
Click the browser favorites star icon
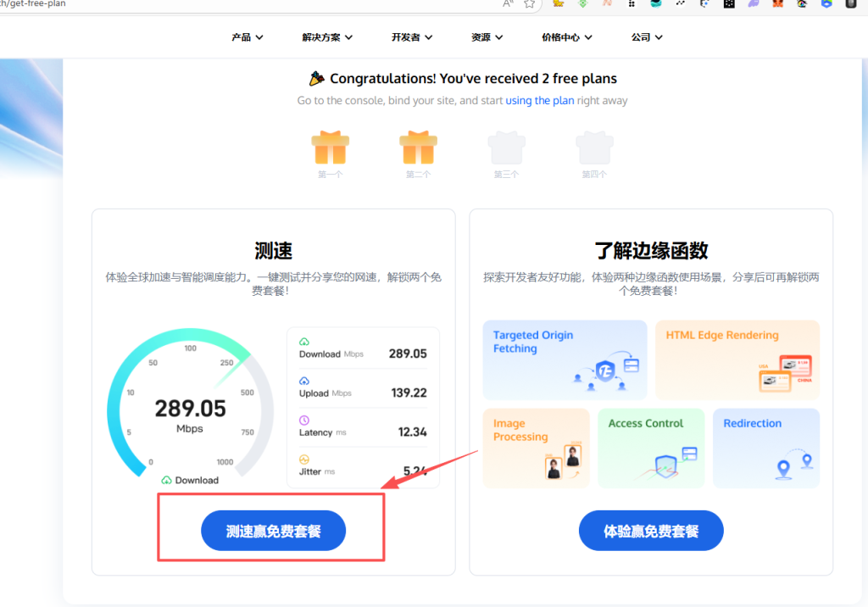pos(528,5)
